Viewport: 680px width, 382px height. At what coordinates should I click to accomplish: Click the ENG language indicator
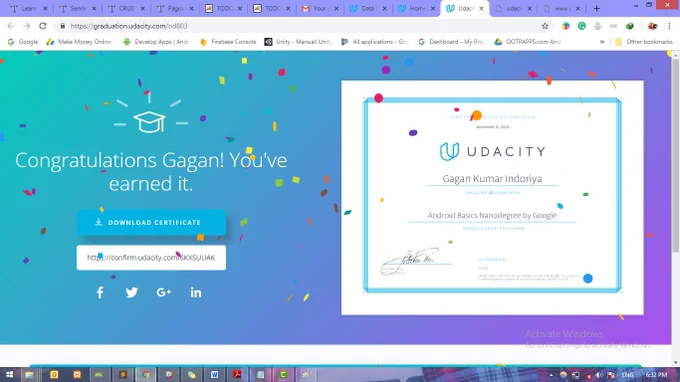coord(627,375)
